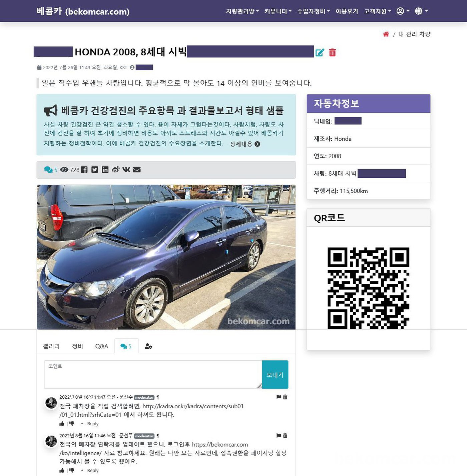
Task: Open the 차량관리방 dropdown menu
Action: point(242,11)
